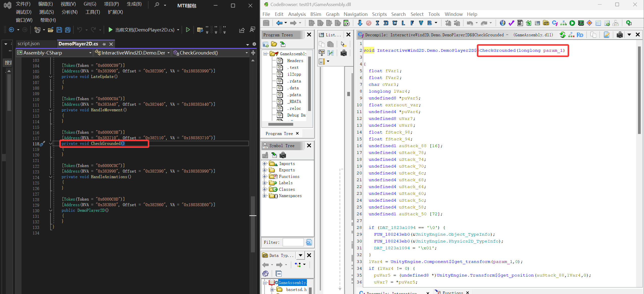Collapse the CheckGrounded method fold
Image resolution: width=644 pixels, height=294 pixels.
click(x=50, y=144)
